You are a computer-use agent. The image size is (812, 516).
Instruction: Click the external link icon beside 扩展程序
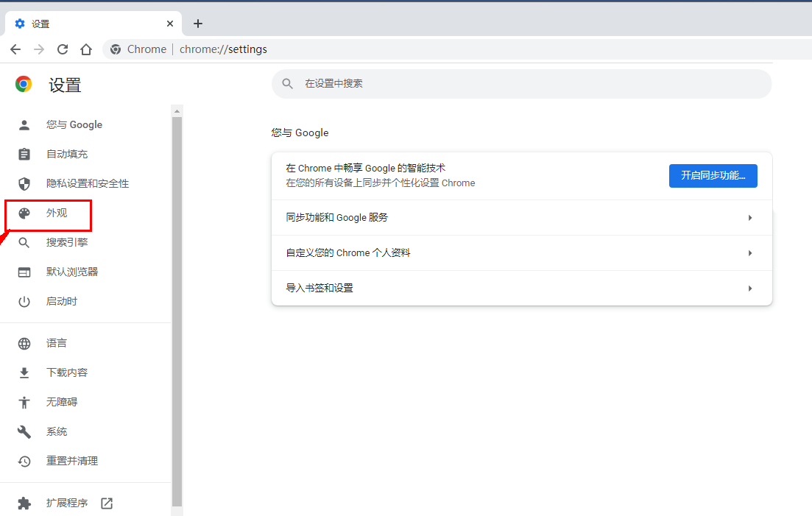pos(107,503)
